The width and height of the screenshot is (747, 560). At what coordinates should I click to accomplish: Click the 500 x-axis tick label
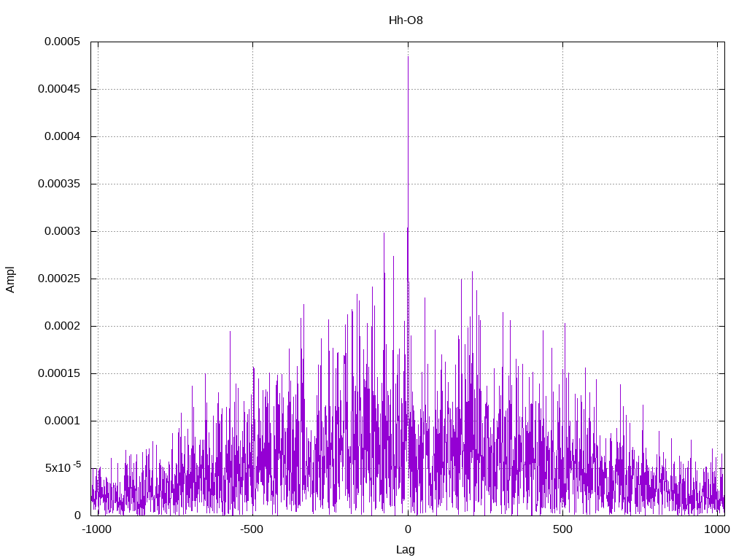click(562, 529)
